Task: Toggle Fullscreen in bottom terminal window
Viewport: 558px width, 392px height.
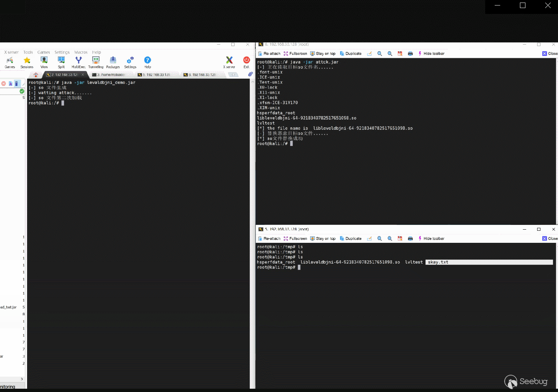Action: (295, 239)
